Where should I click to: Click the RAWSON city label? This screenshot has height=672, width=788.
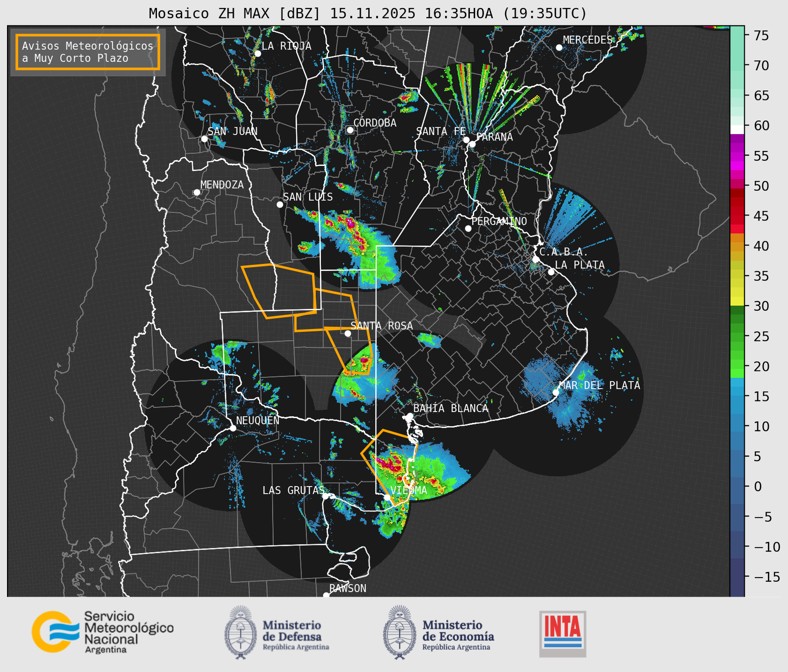coord(348,588)
